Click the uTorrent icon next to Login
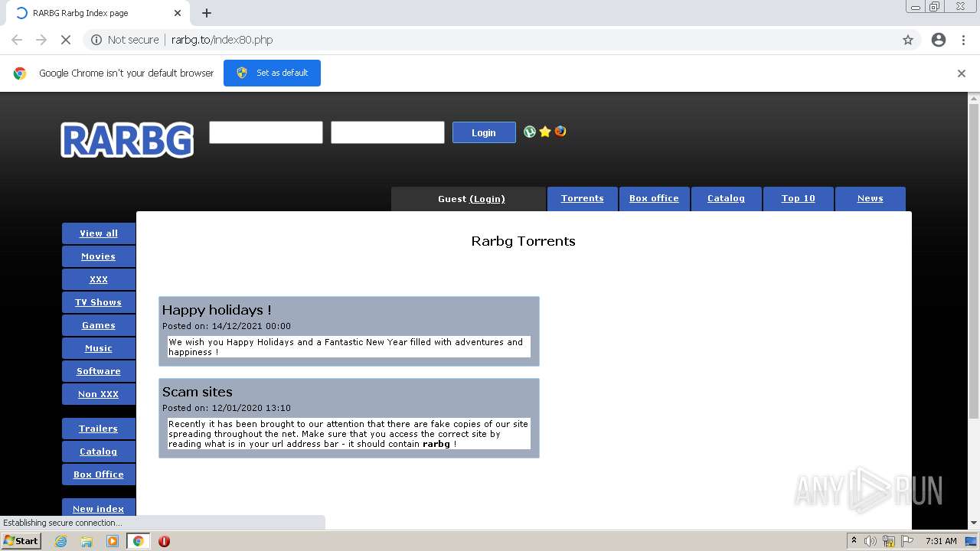Viewport: 980px width, 551px height. pyautogui.click(x=529, y=132)
